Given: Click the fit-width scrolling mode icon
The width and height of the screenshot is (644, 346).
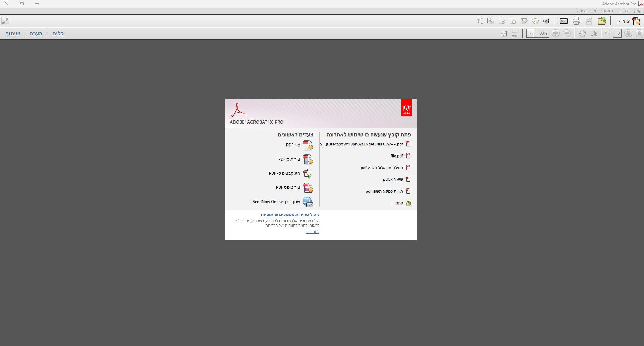Looking at the screenshot, I should tap(515, 33).
